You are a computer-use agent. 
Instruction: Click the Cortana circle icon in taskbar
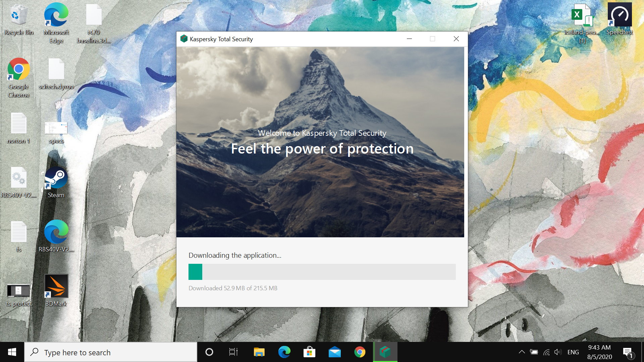209,352
